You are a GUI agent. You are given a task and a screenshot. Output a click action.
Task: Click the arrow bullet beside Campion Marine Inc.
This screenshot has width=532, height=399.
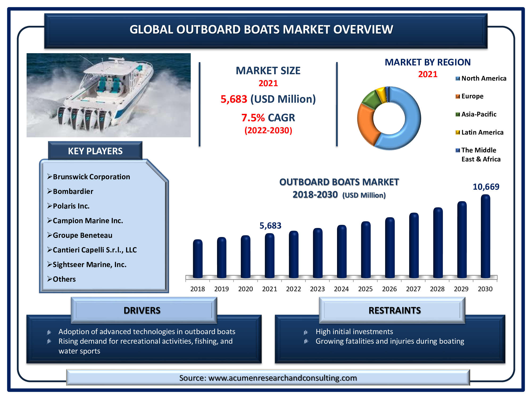(x=49, y=220)
